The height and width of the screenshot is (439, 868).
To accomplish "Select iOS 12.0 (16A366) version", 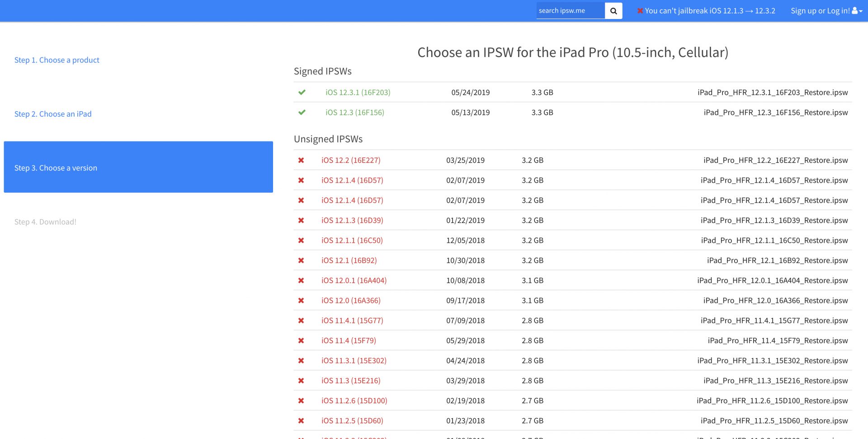I will click(351, 300).
